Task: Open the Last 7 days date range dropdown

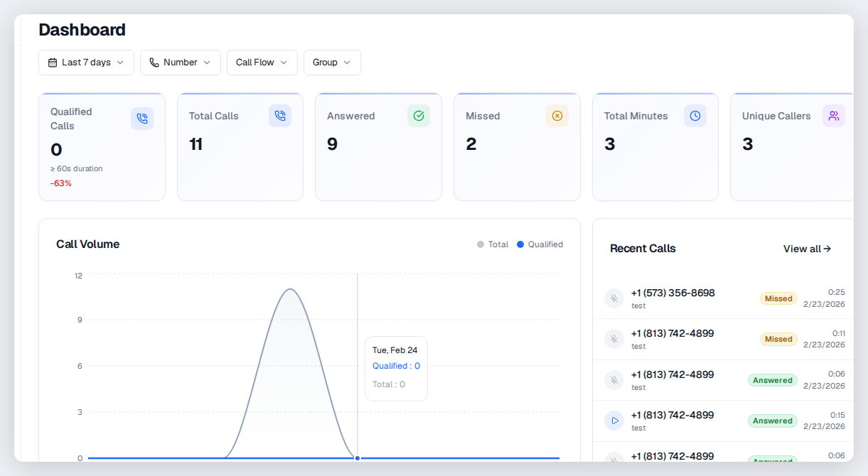Action: 86,63
